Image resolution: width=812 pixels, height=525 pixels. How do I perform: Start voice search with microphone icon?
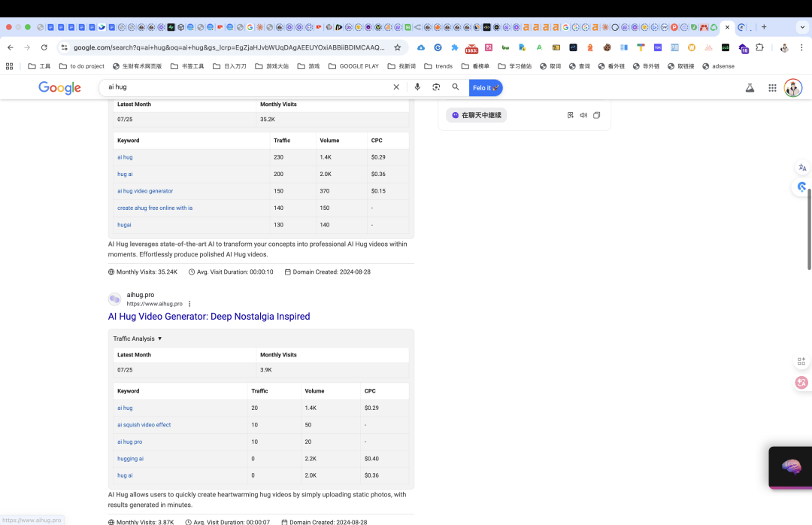417,87
